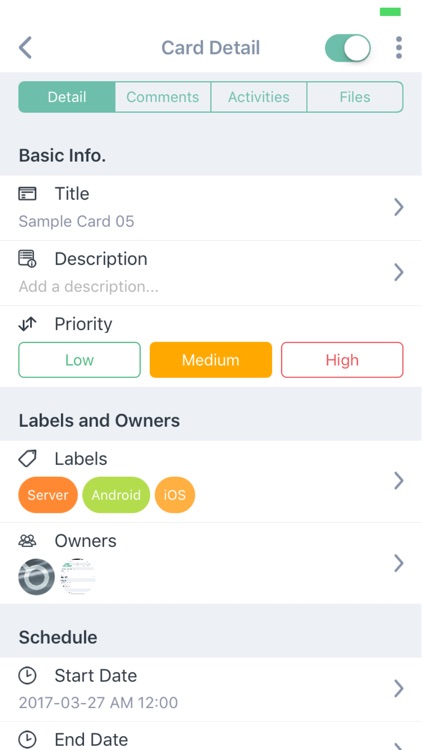The width and height of the screenshot is (422, 750).
Task: Open the Labels row chevron
Action: (399, 481)
